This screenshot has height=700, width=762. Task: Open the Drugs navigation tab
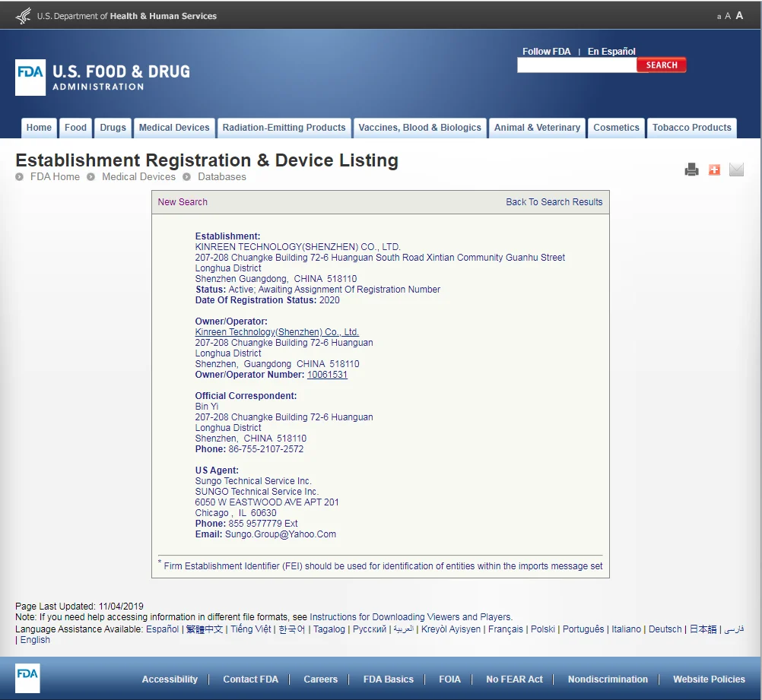(113, 128)
